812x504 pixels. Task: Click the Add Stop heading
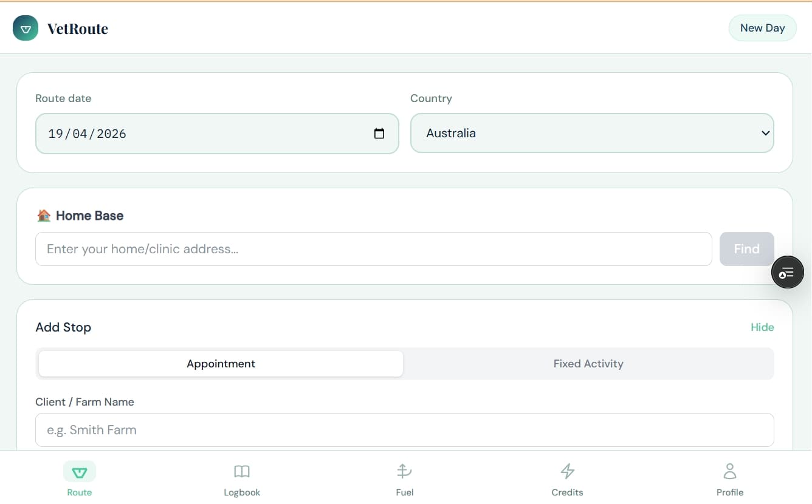[x=63, y=327]
